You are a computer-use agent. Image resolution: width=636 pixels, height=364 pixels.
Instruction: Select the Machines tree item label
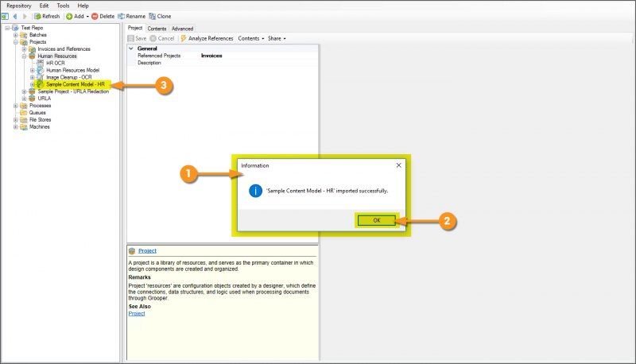[x=39, y=127]
